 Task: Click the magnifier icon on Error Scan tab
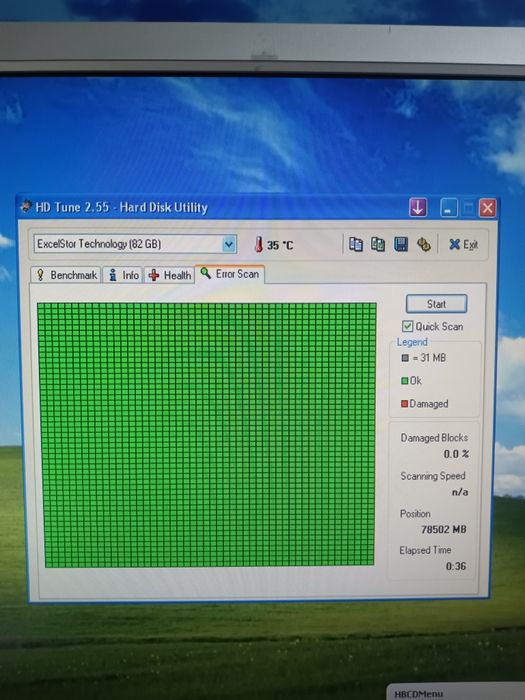pos(205,273)
